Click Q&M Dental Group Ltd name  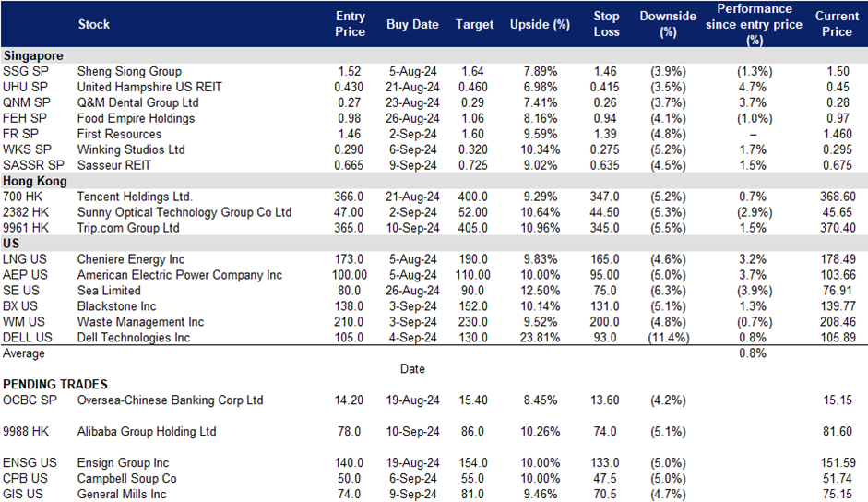click(137, 102)
